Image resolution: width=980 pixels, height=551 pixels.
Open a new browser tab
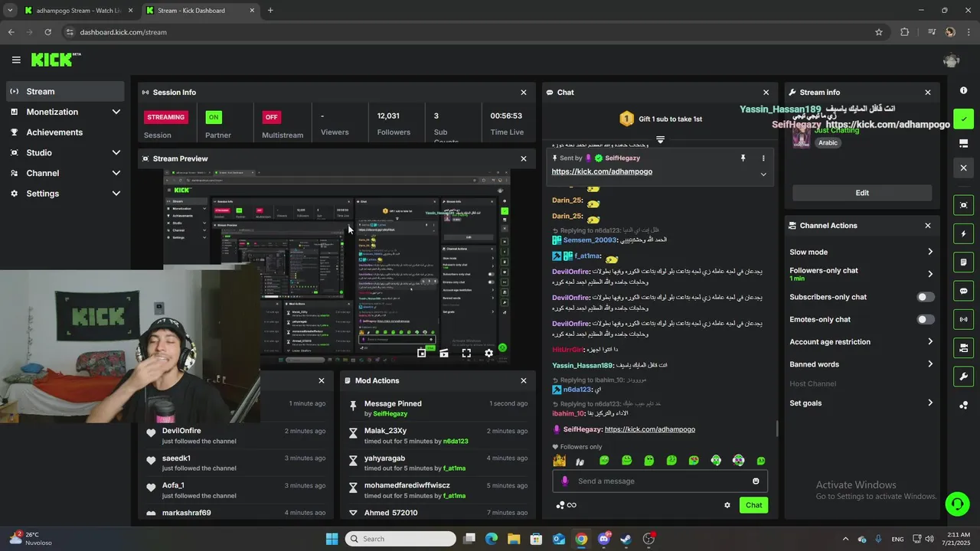[x=270, y=11]
